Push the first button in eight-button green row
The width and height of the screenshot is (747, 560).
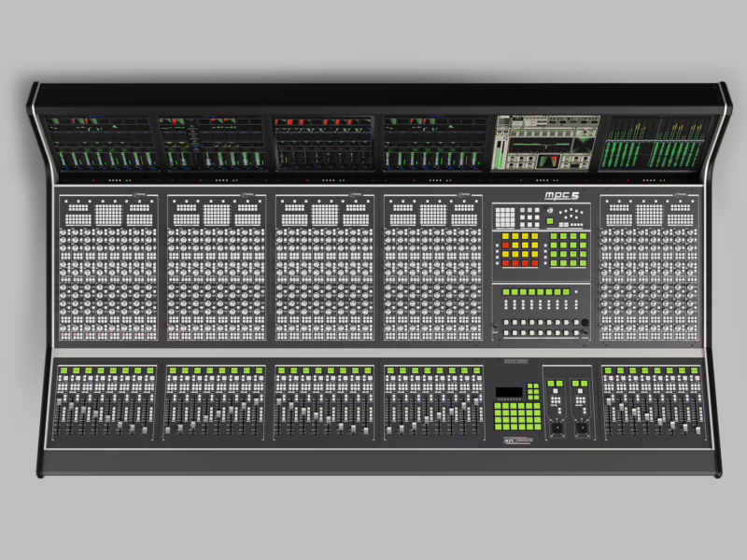[x=506, y=292]
